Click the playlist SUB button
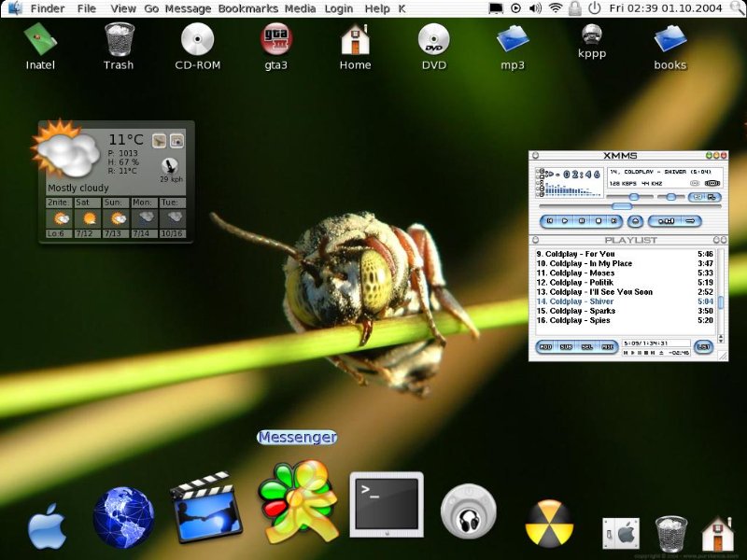The height and width of the screenshot is (560, 747). pyautogui.click(x=566, y=347)
